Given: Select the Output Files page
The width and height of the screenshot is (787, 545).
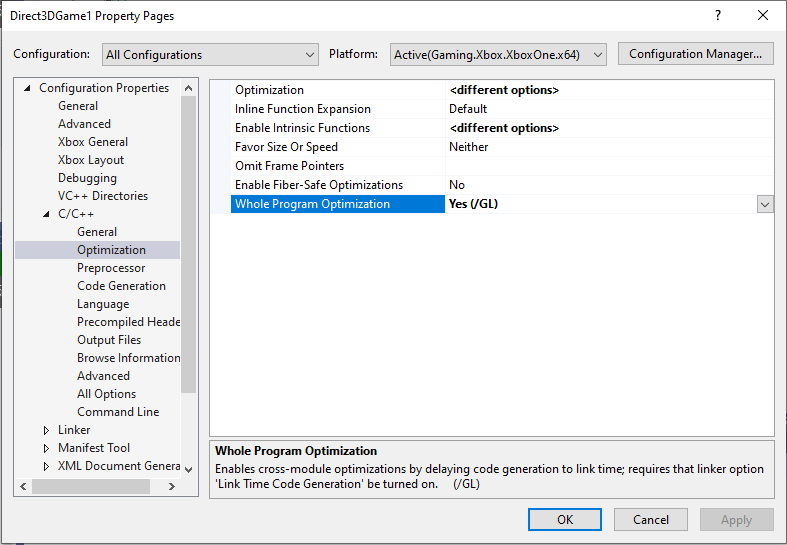Looking at the screenshot, I should point(109,340).
